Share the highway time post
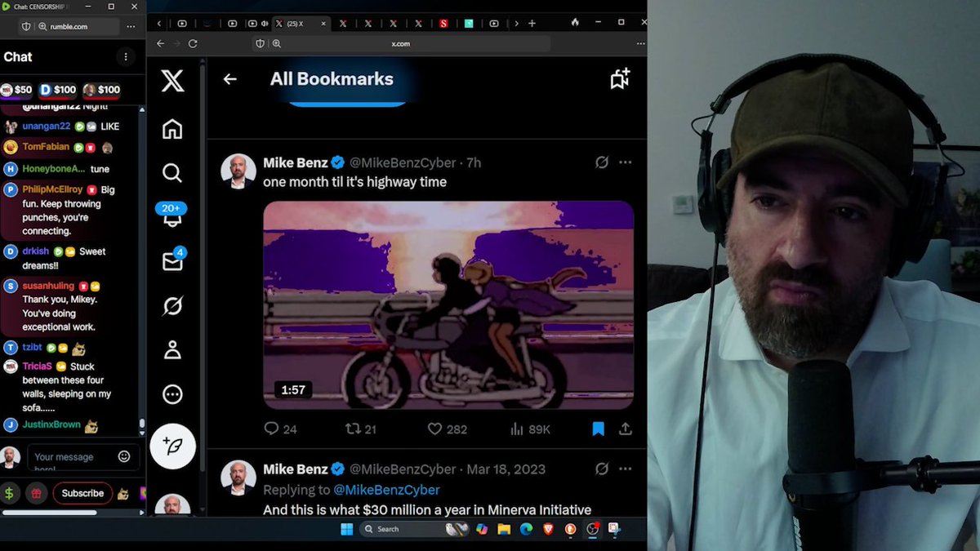The width and height of the screenshot is (980, 551). pos(626,429)
